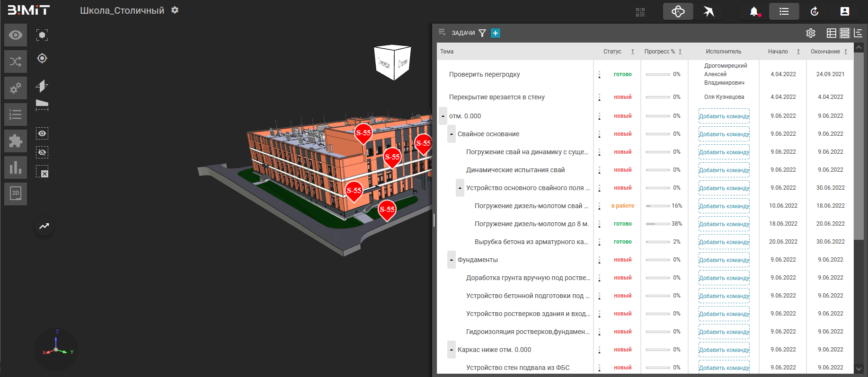Sort by the 'Окончание' column header

(825, 52)
